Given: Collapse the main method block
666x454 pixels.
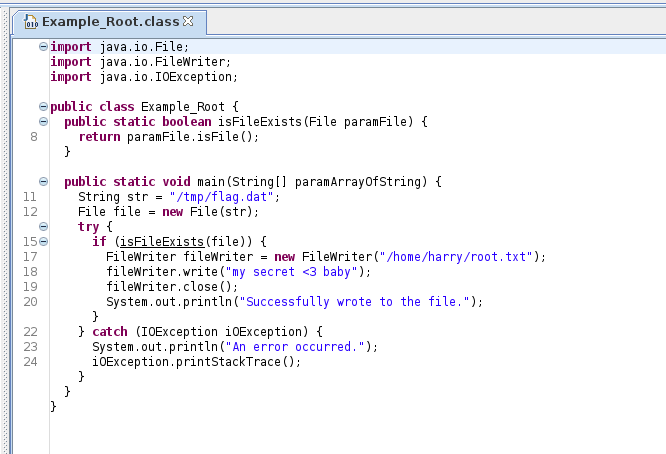Looking at the screenshot, I should click(43, 181).
